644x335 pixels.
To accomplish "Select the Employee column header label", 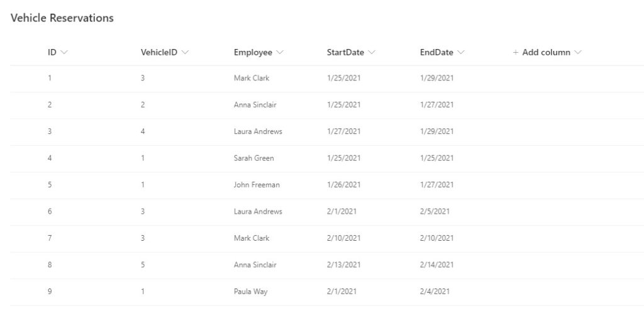I will pyautogui.click(x=253, y=53).
